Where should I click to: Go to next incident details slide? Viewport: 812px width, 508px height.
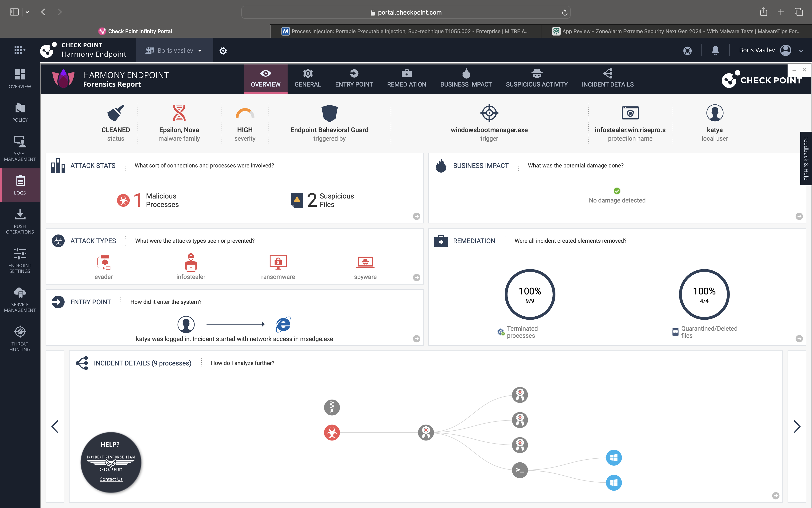pos(797,427)
